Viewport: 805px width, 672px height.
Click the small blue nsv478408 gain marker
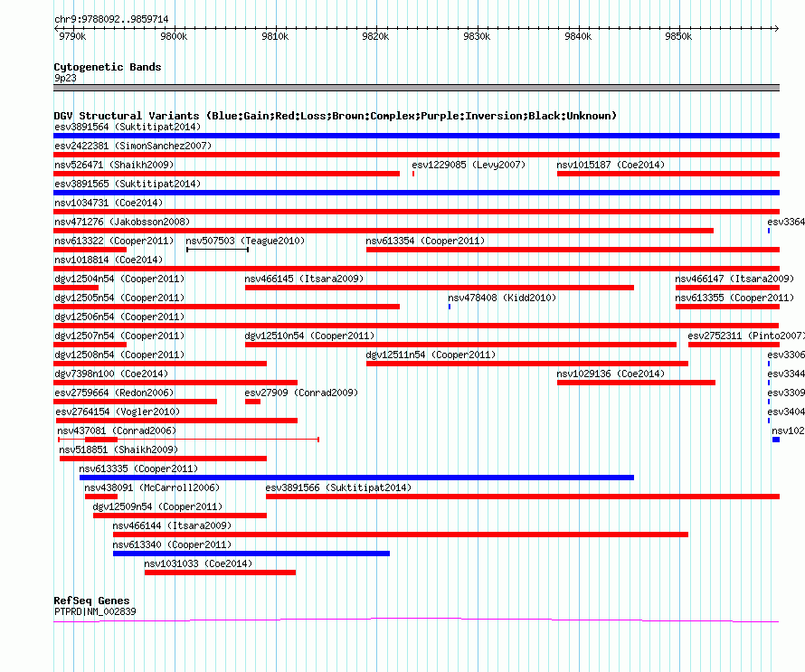450,307
